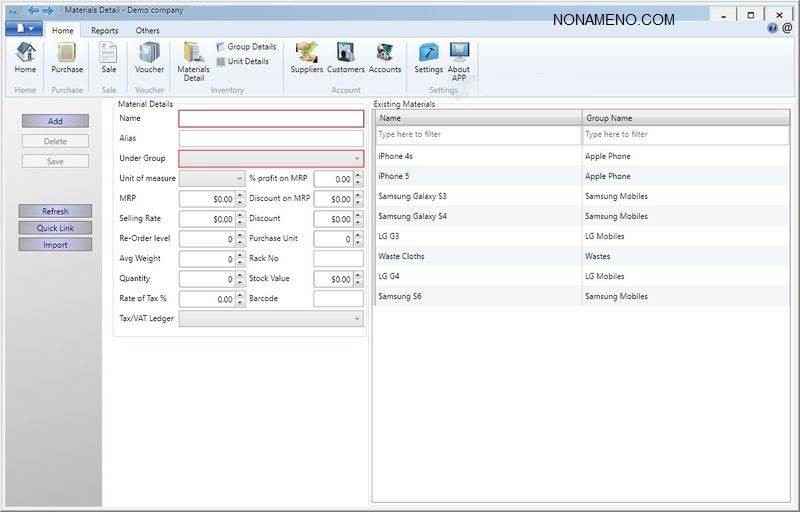The image size is (800, 512).
Task: Click the Name input field
Action: point(271,118)
